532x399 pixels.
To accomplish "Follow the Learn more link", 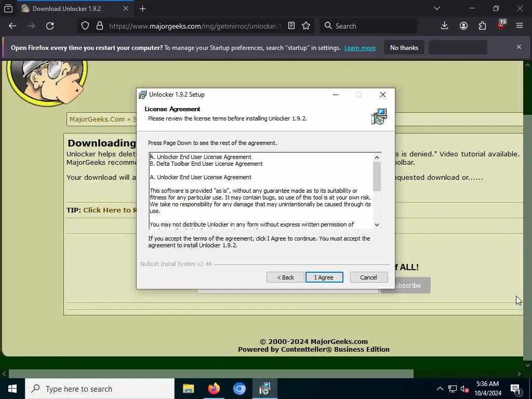I will [360, 48].
